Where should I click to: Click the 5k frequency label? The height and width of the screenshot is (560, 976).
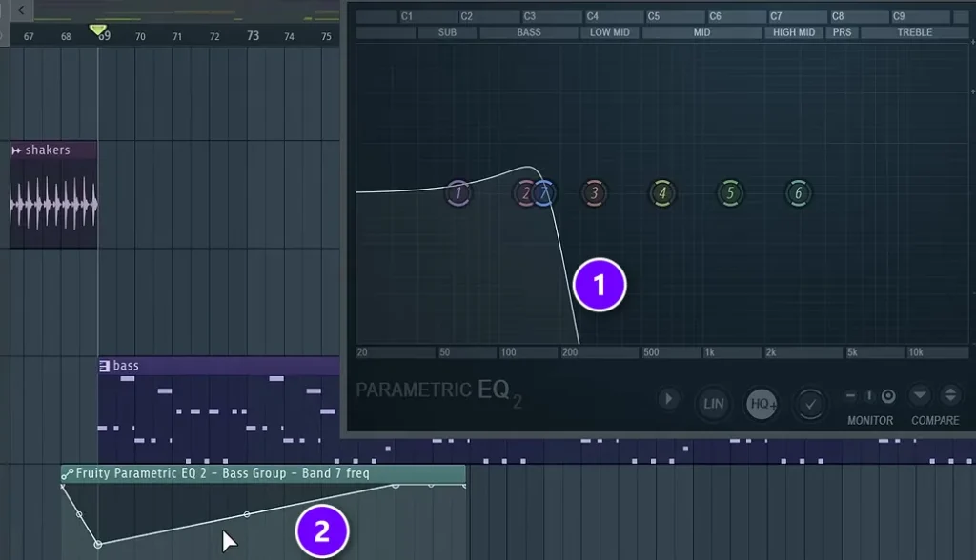pyautogui.click(x=851, y=352)
